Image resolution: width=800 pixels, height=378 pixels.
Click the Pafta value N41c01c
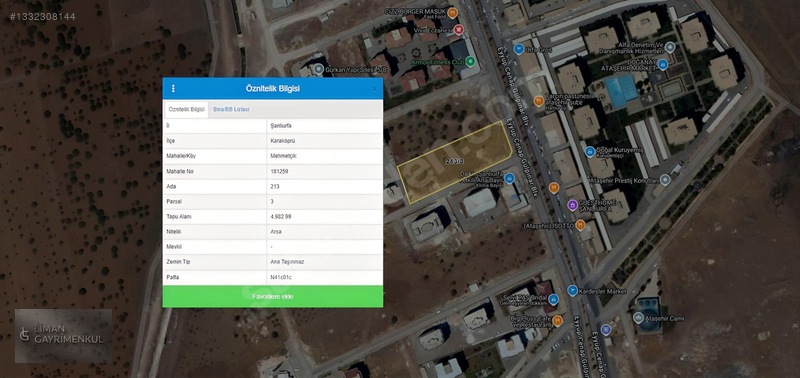[x=281, y=277]
